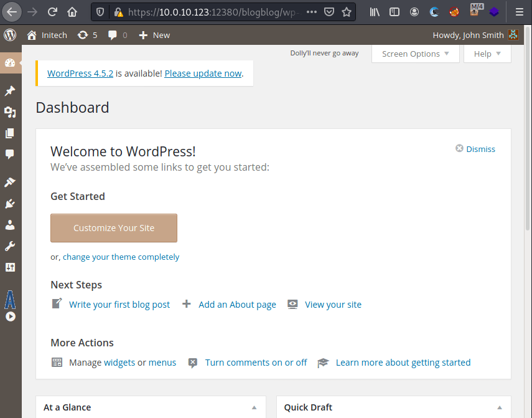Expand the Screen Options panel
The image size is (532, 418).
click(x=415, y=54)
